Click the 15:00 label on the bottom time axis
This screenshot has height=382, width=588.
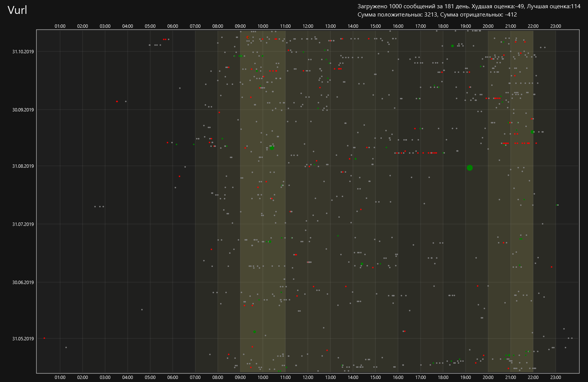click(375, 377)
